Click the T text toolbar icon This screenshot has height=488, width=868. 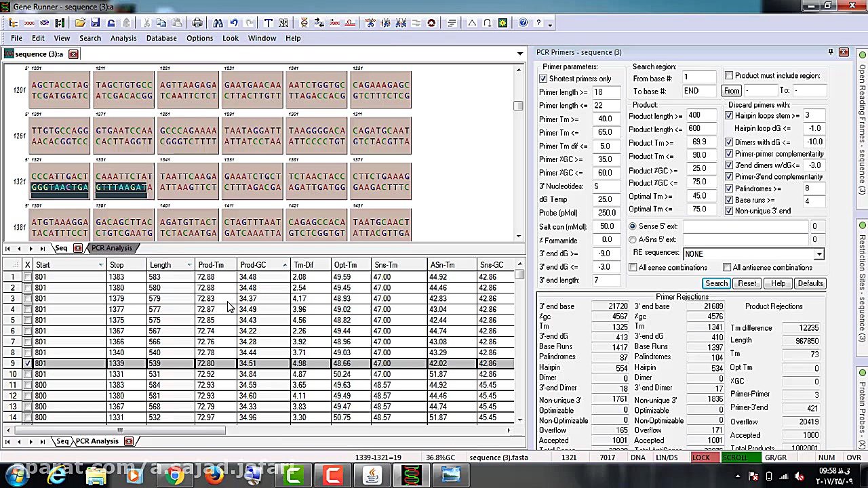268,23
